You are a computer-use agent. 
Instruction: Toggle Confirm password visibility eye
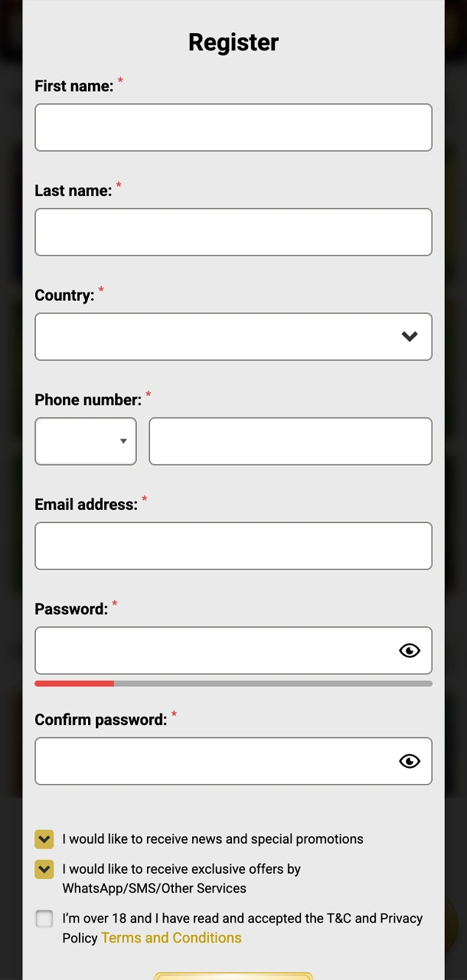pos(410,761)
